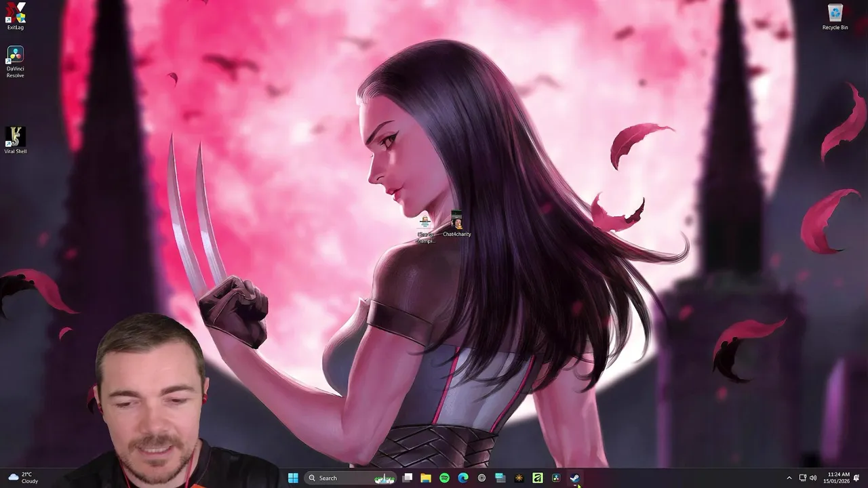
Task: Open the DaVinci Resolve desktop shortcut
Action: tap(15, 62)
